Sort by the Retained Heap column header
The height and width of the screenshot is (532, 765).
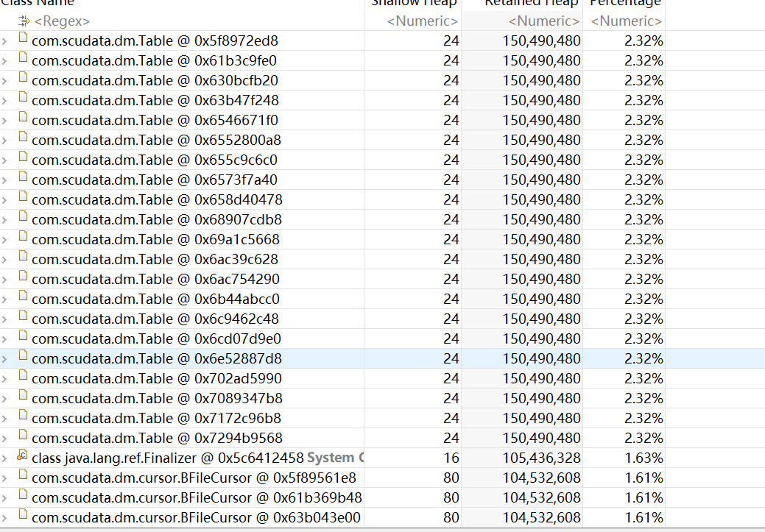532,4
